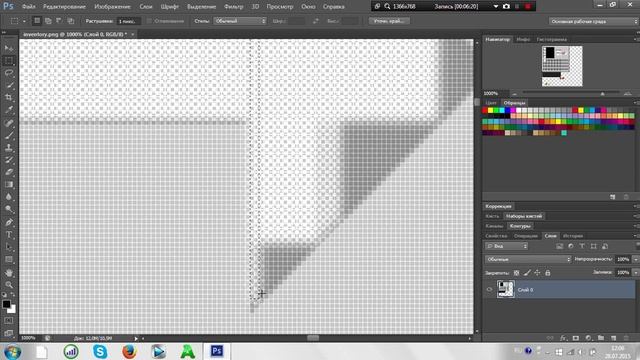Click the background color swatch
640x360 pixels.
click(x=12, y=309)
